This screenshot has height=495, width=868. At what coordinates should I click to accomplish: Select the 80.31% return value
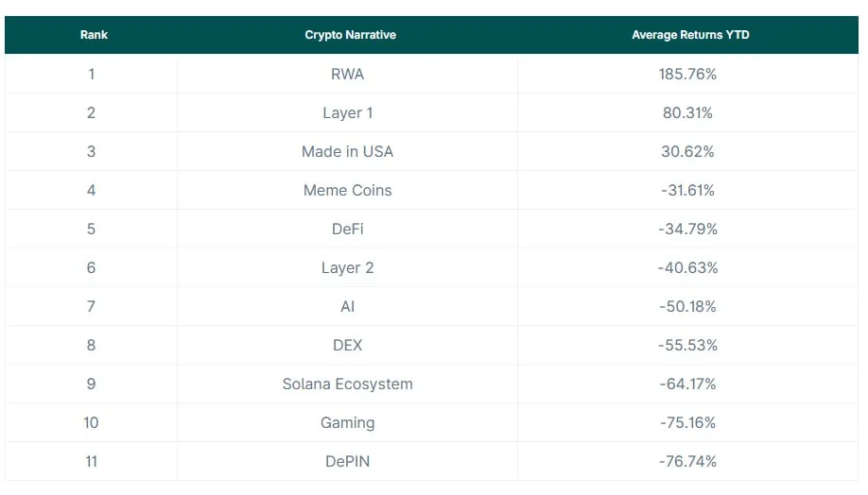(687, 112)
